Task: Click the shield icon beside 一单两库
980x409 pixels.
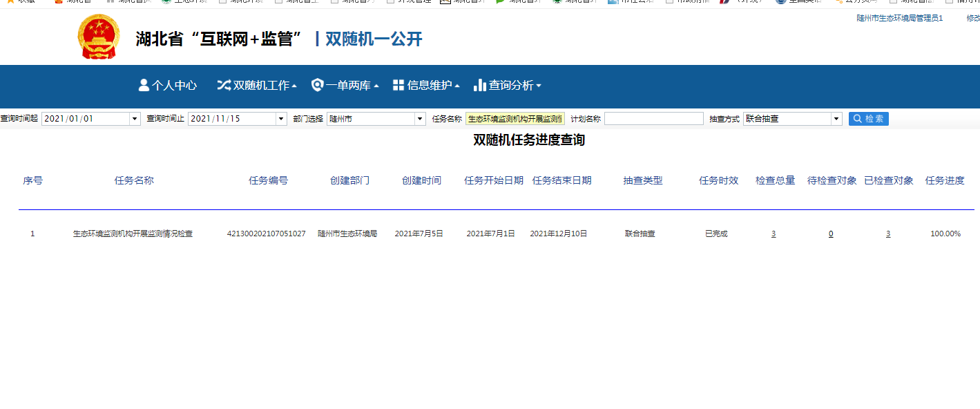Action: (x=317, y=85)
